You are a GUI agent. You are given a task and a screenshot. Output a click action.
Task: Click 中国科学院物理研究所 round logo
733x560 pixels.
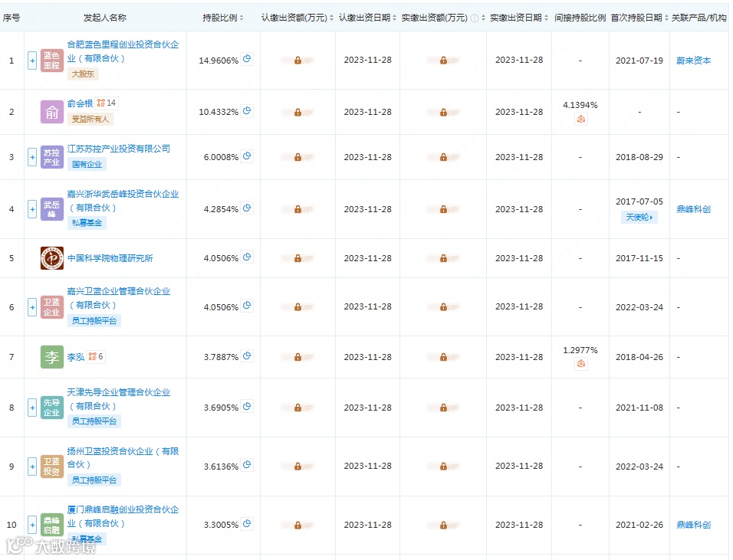[x=52, y=258]
